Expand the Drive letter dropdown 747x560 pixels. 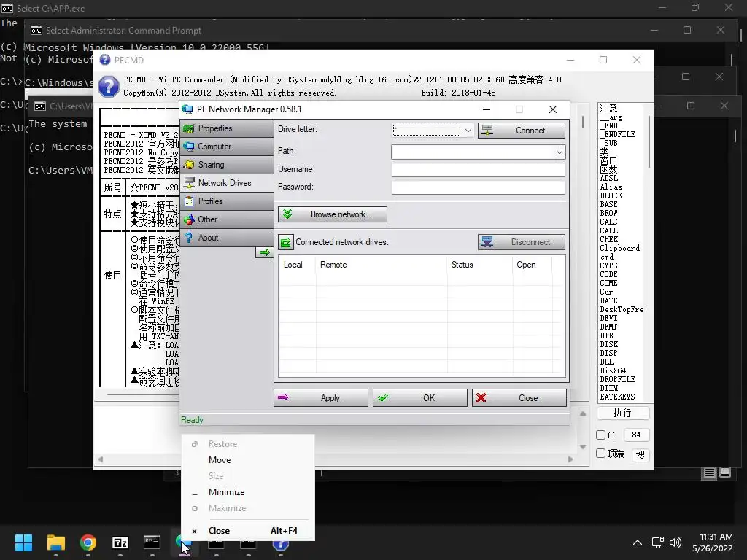(x=468, y=130)
